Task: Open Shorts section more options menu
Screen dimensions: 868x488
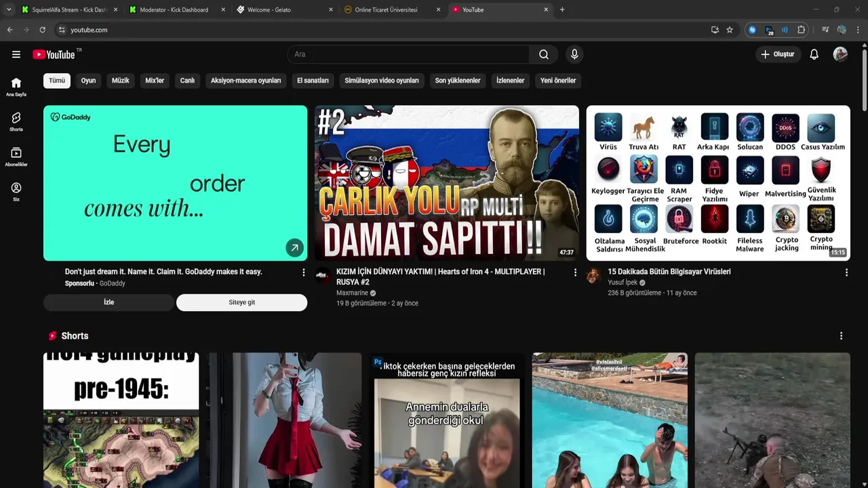Action: point(841,336)
